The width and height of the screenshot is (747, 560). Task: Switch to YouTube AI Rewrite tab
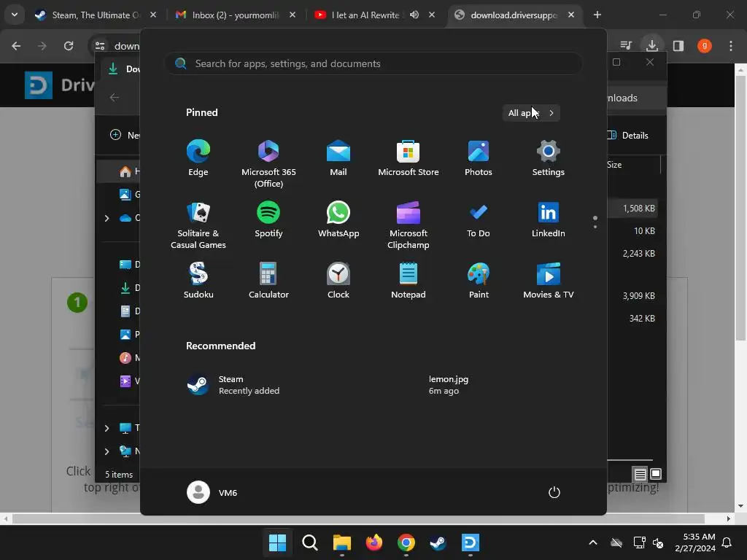coord(365,15)
